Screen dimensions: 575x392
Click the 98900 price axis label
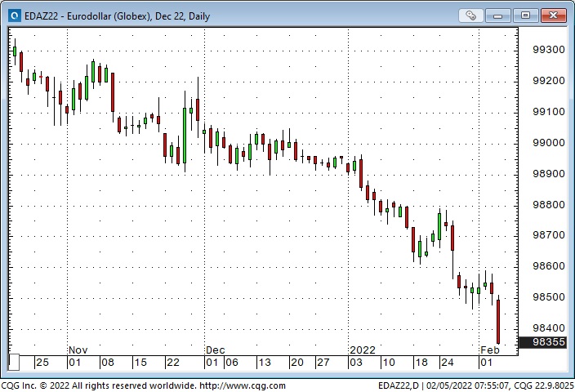[548, 173]
